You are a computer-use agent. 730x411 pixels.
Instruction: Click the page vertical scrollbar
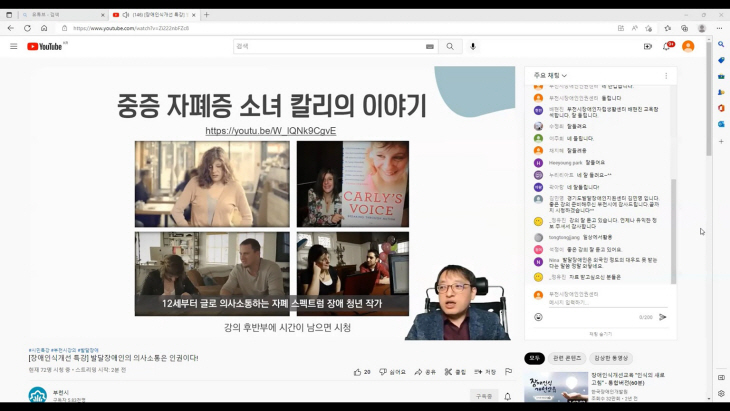click(709, 98)
